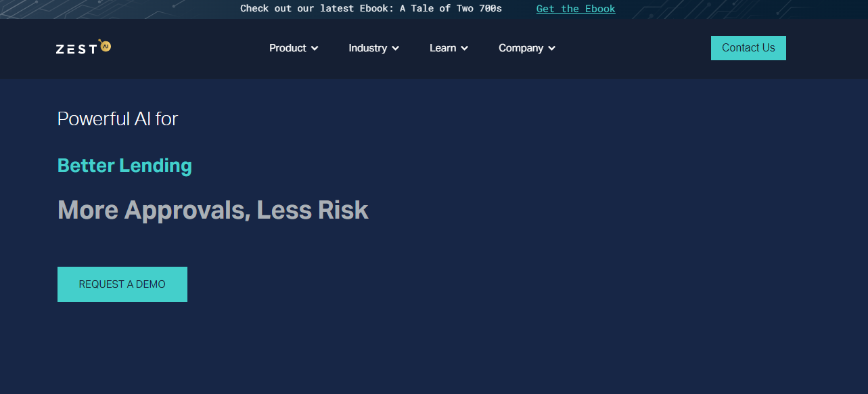Click the Ebook announcement banner text

click(371, 9)
